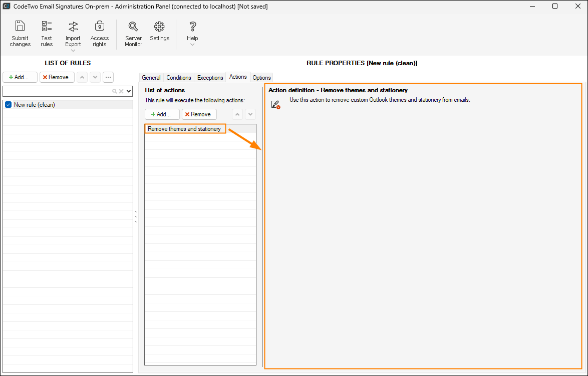Viewport: 588px width, 376px height.
Task: Remove the selected rule from rules list
Action: [x=57, y=77]
